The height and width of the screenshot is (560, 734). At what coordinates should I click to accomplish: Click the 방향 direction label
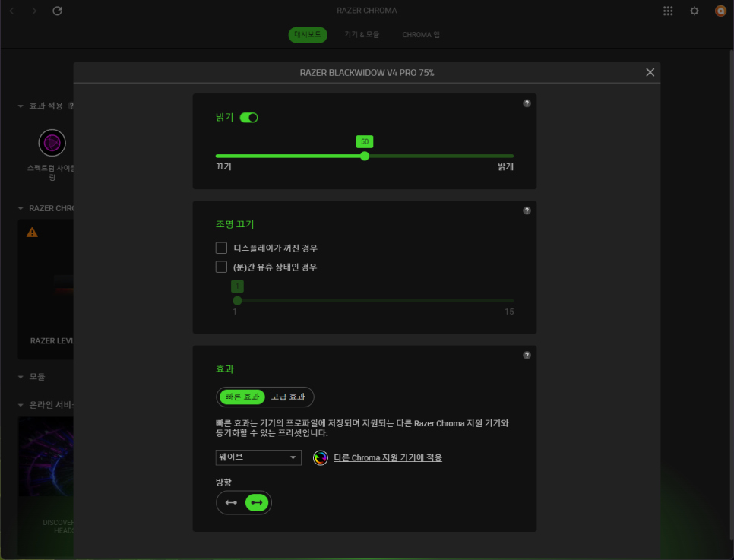223,482
